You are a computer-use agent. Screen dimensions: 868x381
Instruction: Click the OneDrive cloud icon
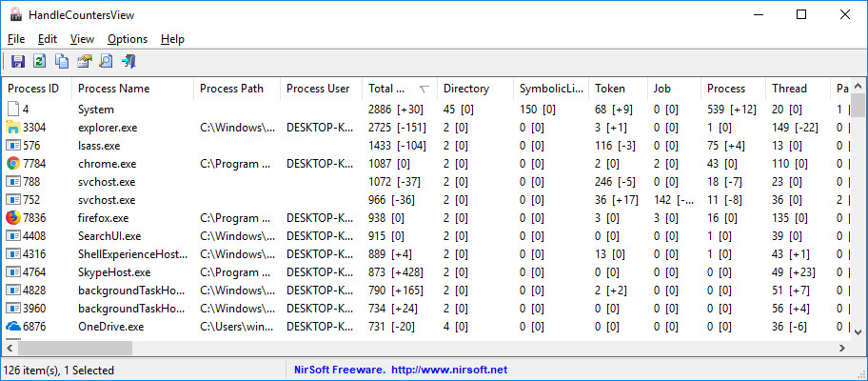(13, 327)
